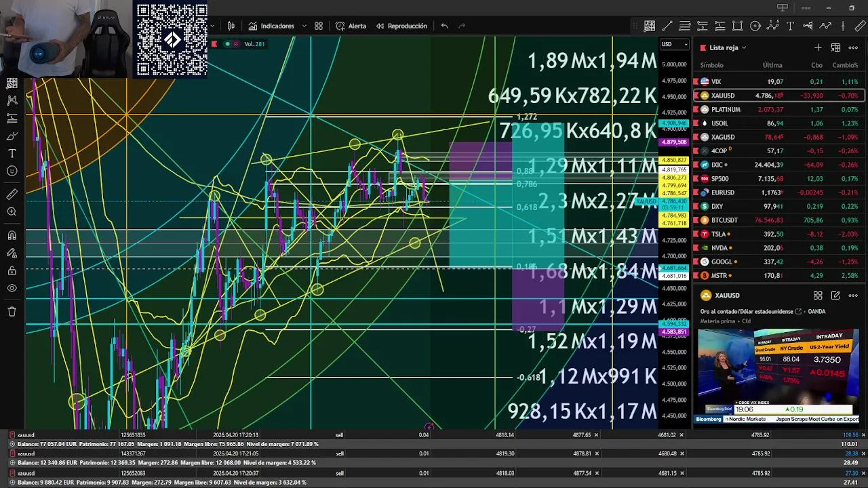Open the USD currency dropdown
Viewport: 868px width, 488px height.
(x=675, y=45)
